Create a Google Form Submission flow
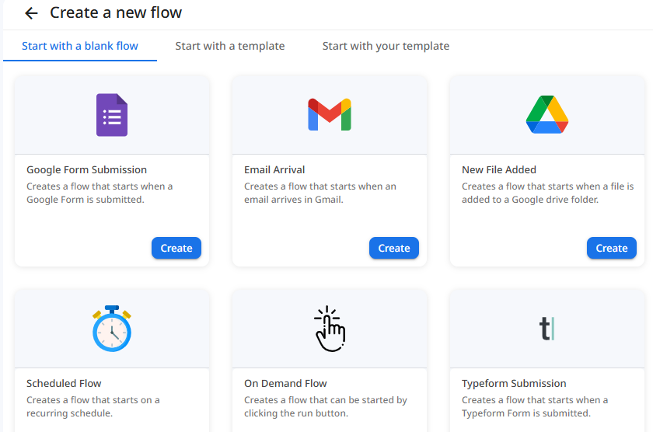 coord(176,248)
